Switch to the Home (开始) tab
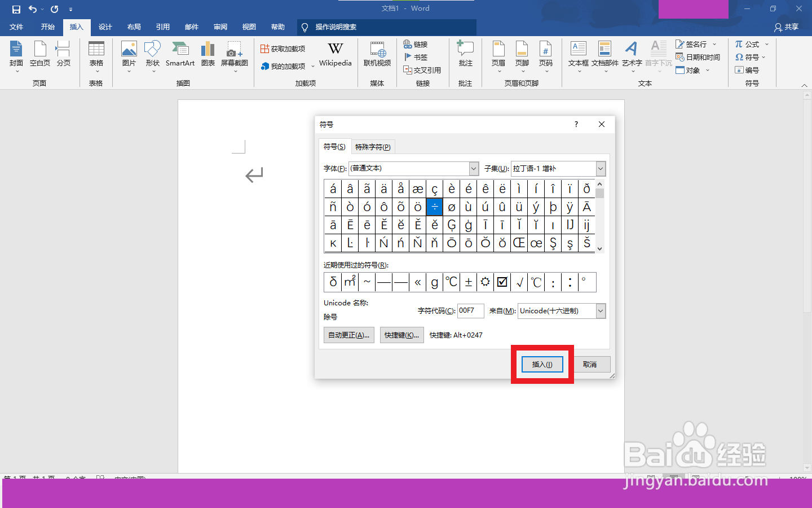The height and width of the screenshot is (508, 812). [48, 27]
